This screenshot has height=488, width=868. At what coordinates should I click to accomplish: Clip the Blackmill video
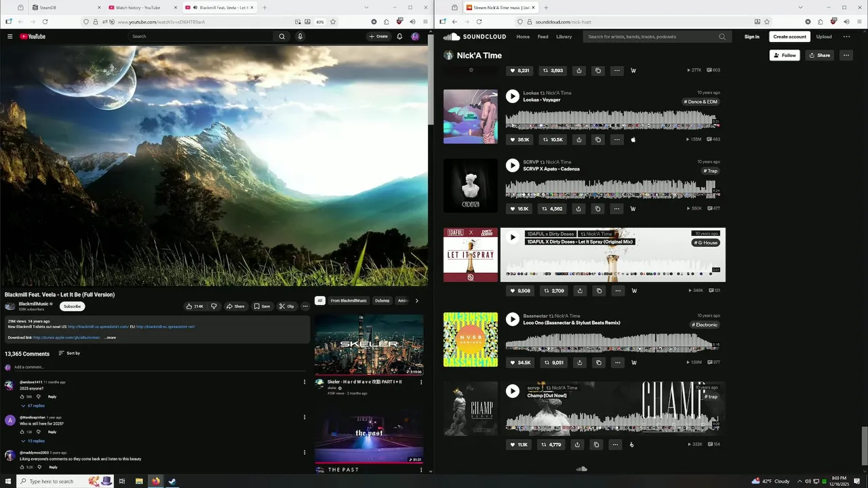point(286,306)
